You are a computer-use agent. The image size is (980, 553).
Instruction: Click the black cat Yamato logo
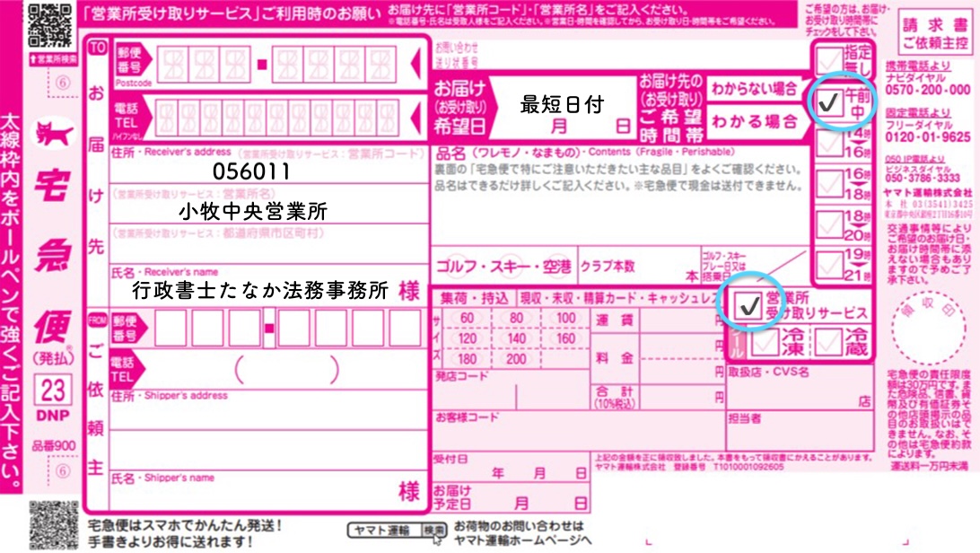pos(53,135)
